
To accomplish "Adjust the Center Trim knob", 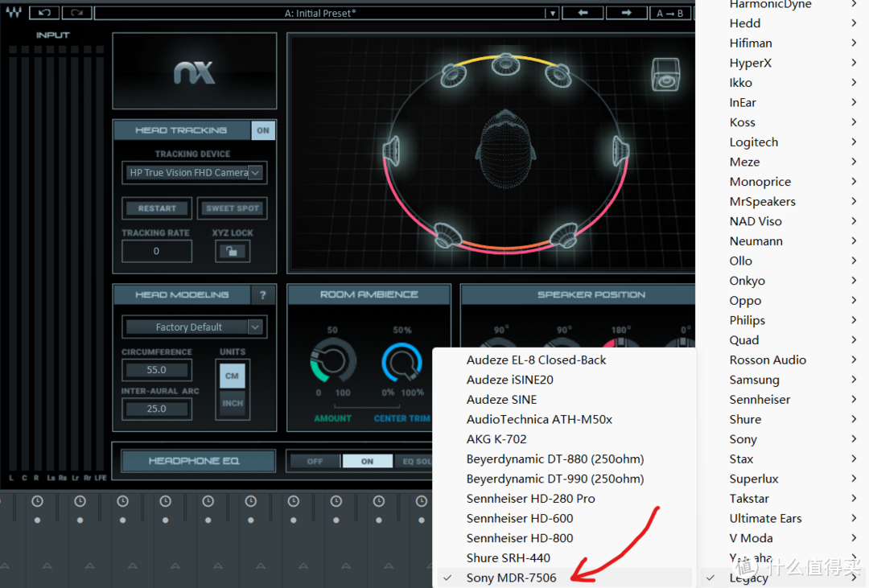I will tap(402, 362).
